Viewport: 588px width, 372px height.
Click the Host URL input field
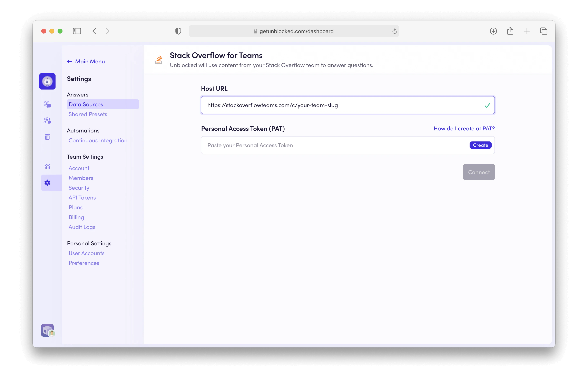point(348,105)
